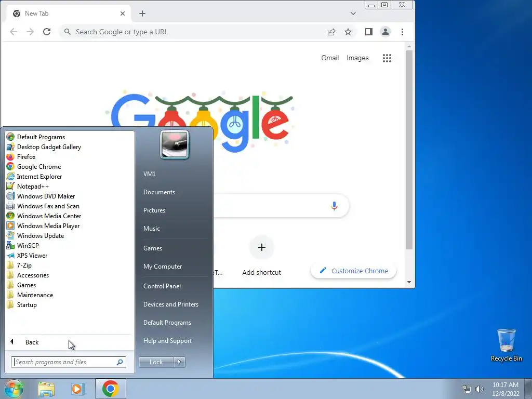Open Default Programs in the right pane
The image size is (532, 399).
coord(167,323)
